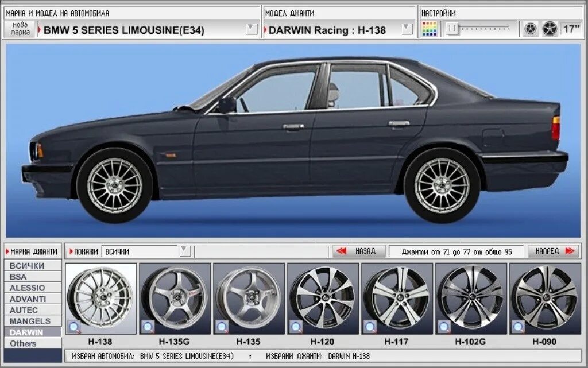Choose the H-117 wheel thumbnail

[397, 299]
